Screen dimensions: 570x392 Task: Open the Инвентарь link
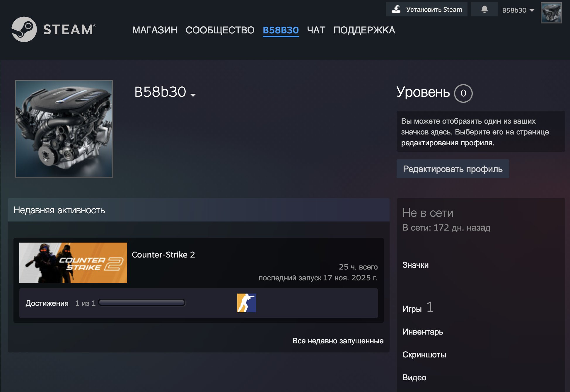point(423,332)
